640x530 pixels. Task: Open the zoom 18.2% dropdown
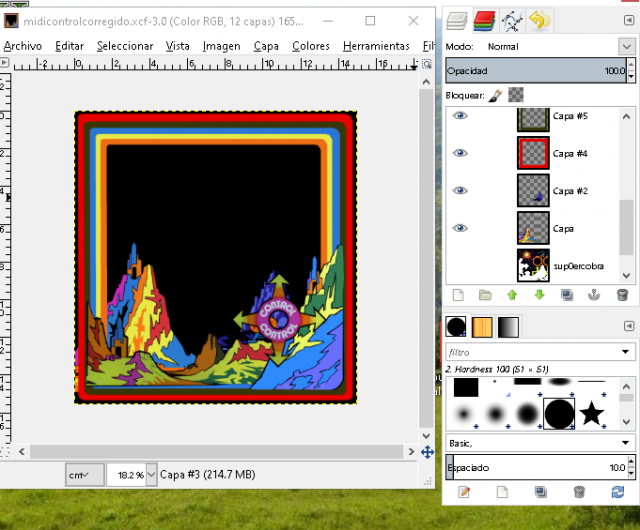(x=152, y=474)
